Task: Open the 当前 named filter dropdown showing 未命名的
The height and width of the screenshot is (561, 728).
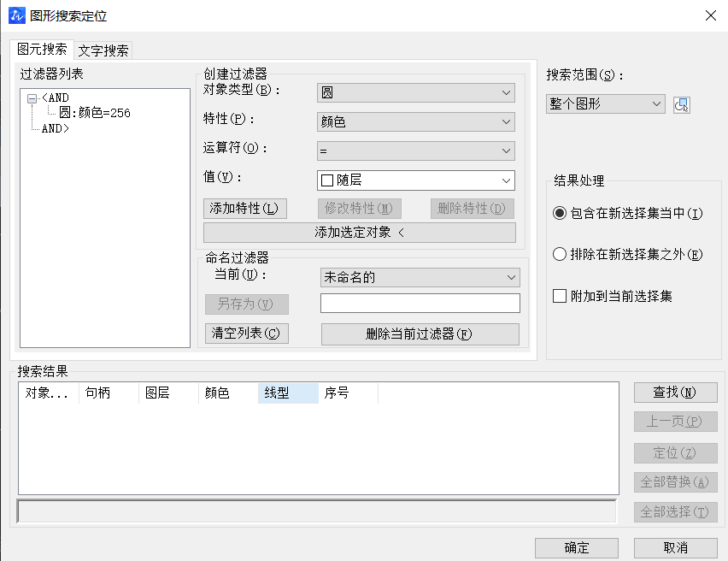Action: click(x=420, y=277)
